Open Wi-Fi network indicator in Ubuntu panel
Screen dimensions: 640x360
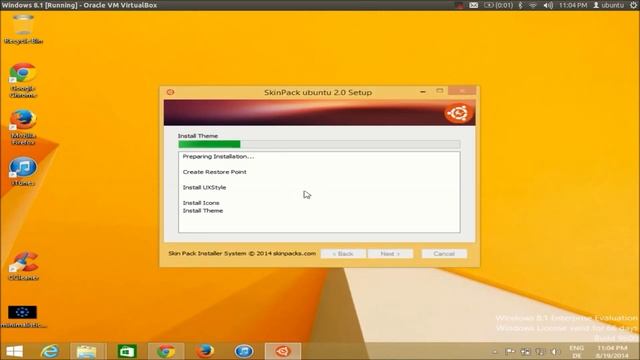pos(533,5)
